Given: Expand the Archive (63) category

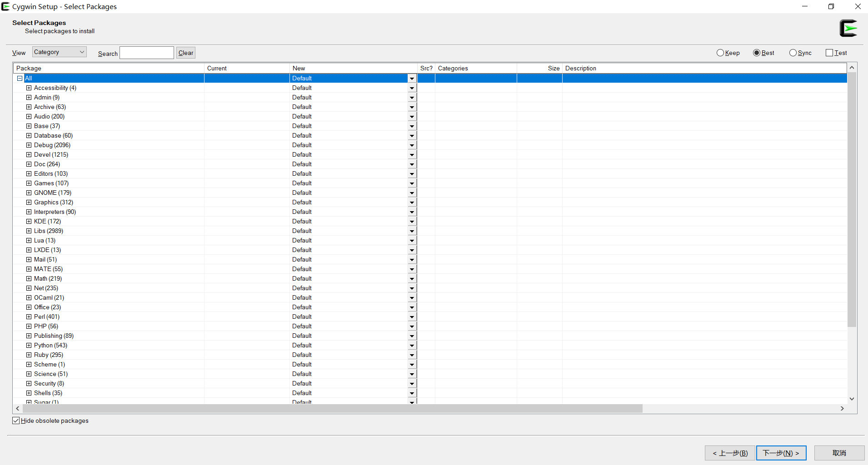Looking at the screenshot, I should [29, 107].
